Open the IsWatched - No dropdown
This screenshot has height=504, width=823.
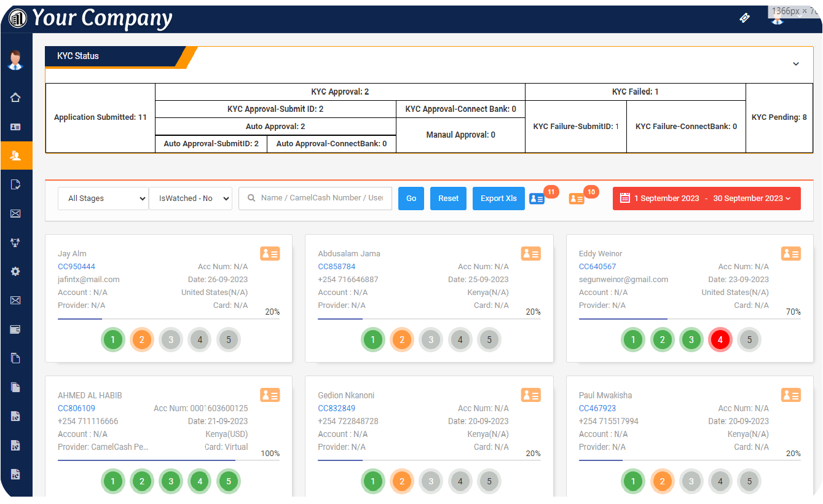[x=191, y=199]
